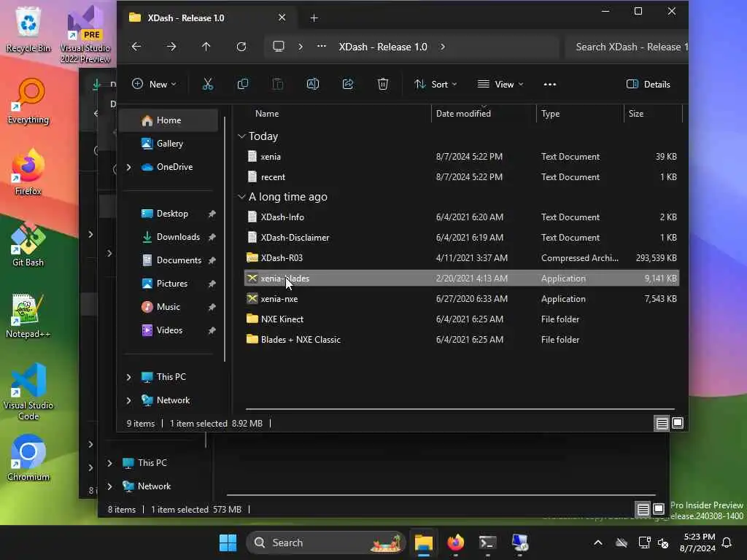Open Everything search desktop icon
The height and width of the screenshot is (560, 747).
(x=28, y=101)
